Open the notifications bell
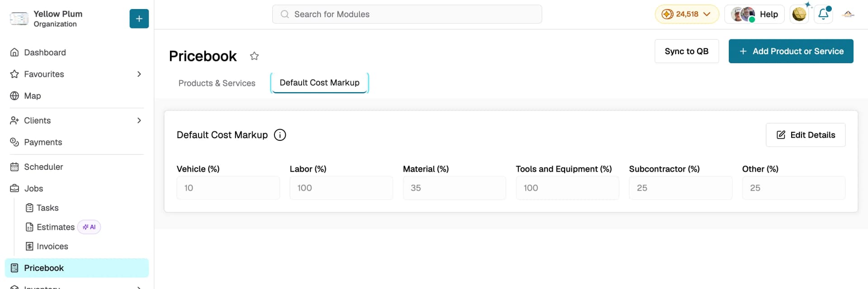868x289 pixels. [x=823, y=14]
